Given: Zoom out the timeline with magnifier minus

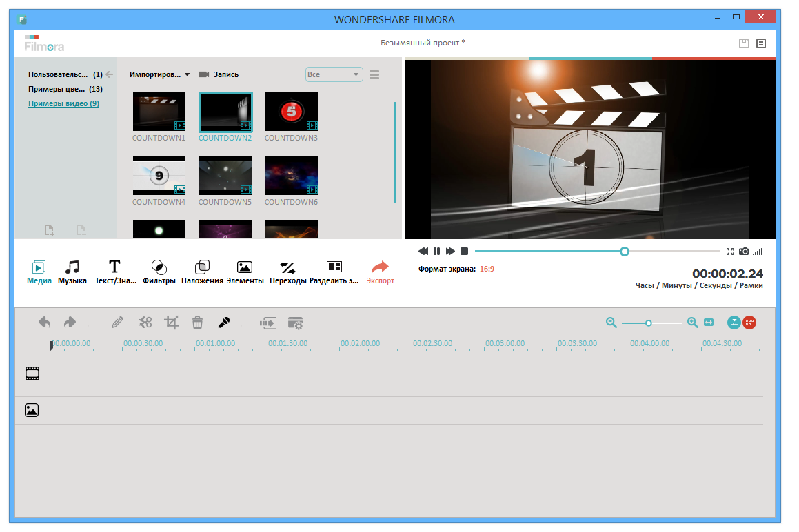Looking at the screenshot, I should 611,323.
